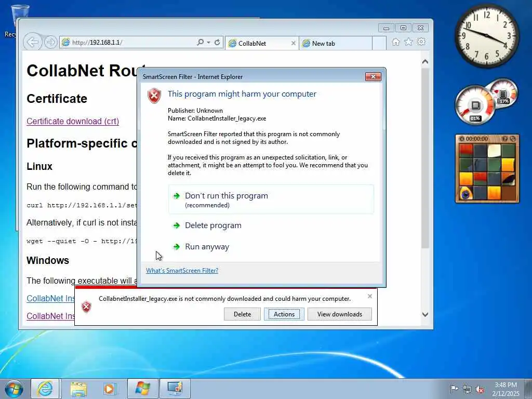Switch to the New tab tab
This screenshot has width=532, height=399.
pos(336,44)
